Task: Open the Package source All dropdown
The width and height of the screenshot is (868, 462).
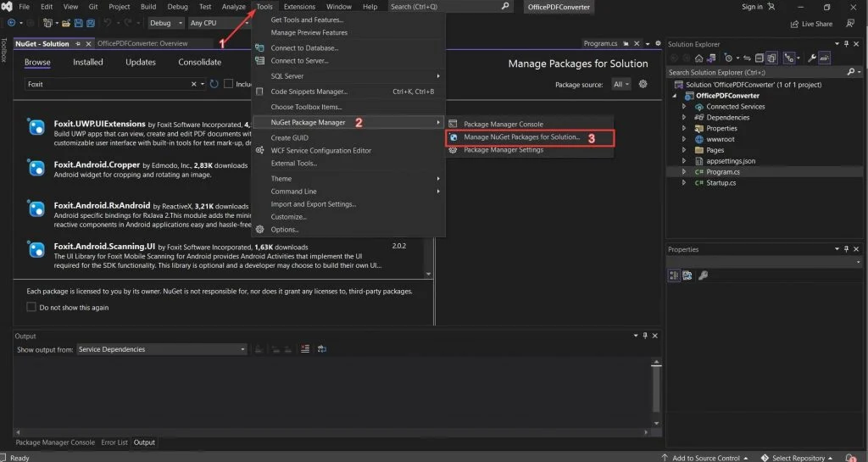Action: (x=620, y=84)
